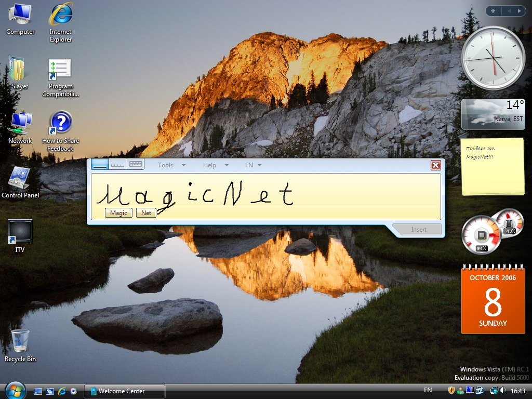Click the Insert button

pos(418,229)
